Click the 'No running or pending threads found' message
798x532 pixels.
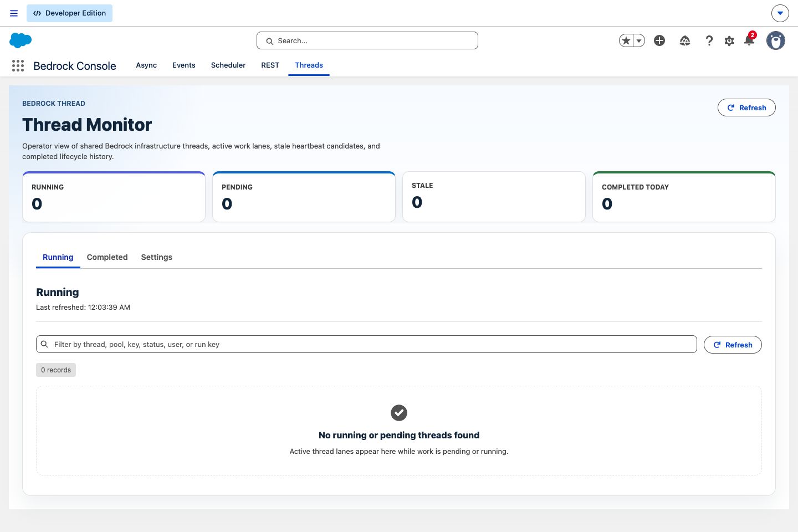coord(399,436)
